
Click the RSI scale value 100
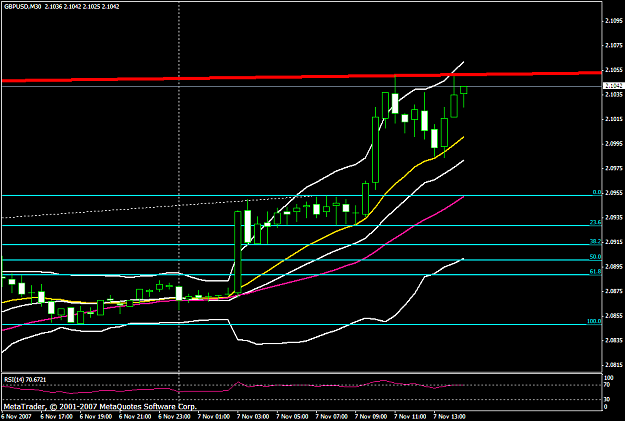(x=609, y=378)
